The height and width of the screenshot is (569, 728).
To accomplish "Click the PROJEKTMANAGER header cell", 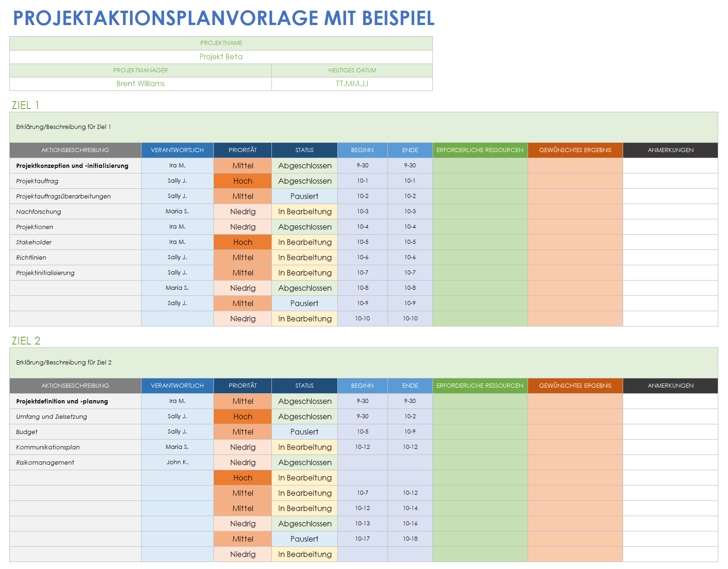I will pos(141,70).
